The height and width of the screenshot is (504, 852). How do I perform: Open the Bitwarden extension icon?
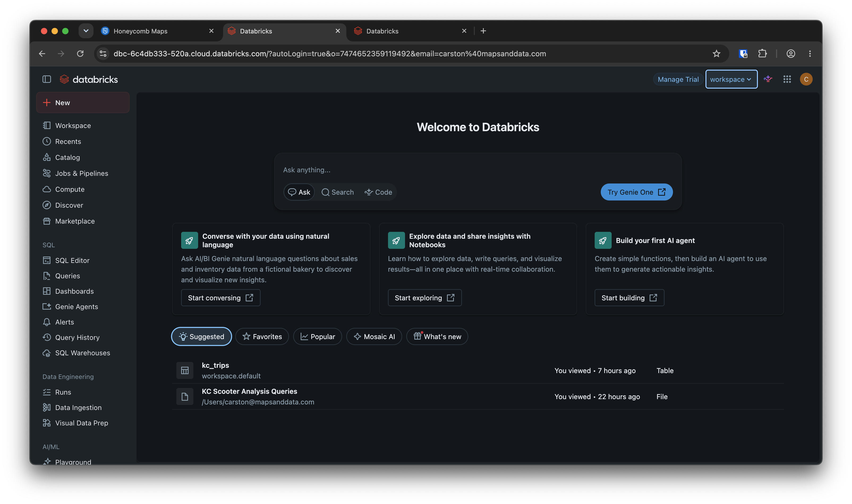tap(743, 54)
